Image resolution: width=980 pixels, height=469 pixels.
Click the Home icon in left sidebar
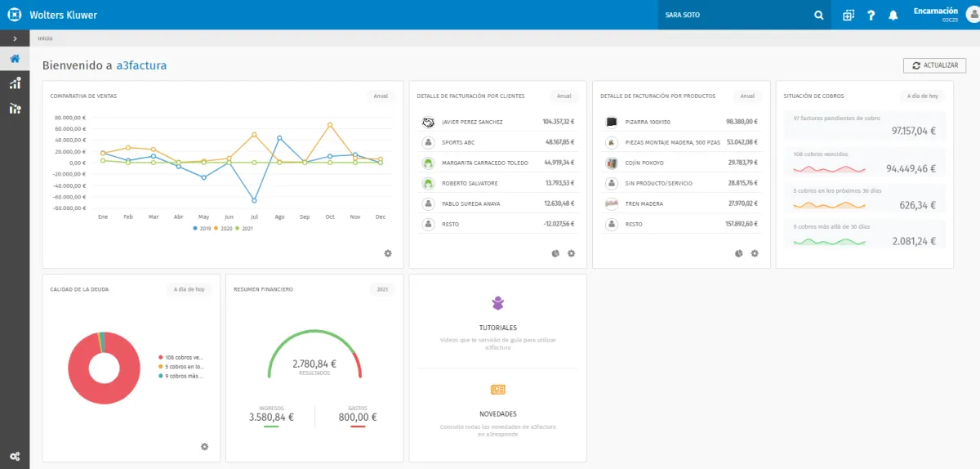click(x=15, y=59)
